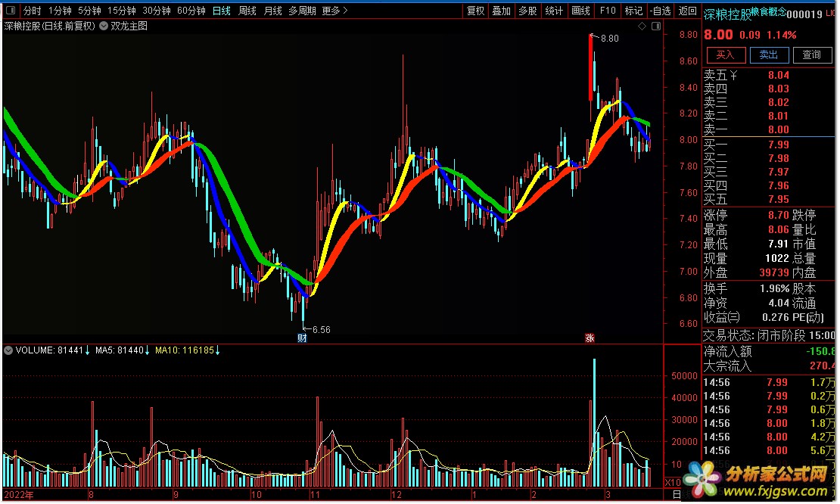This screenshot has height=504, width=840.
Task: Click the 6.56 low price annotation
Action: (x=322, y=330)
